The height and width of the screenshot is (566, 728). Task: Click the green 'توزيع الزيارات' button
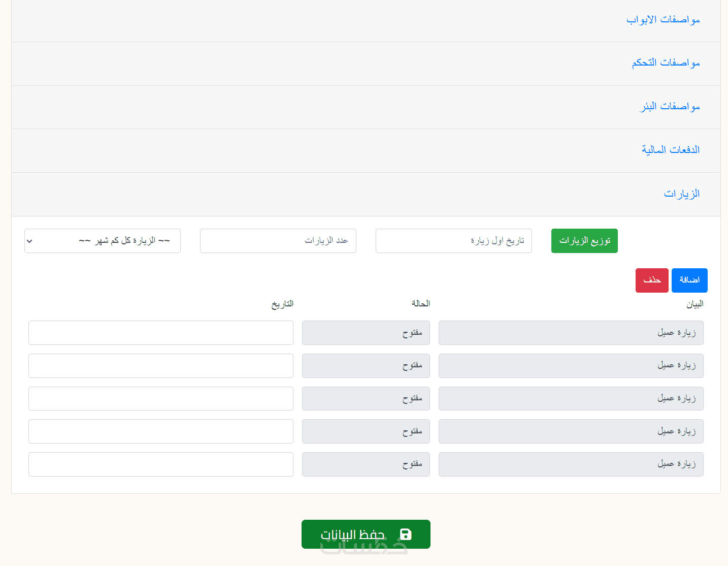(584, 241)
